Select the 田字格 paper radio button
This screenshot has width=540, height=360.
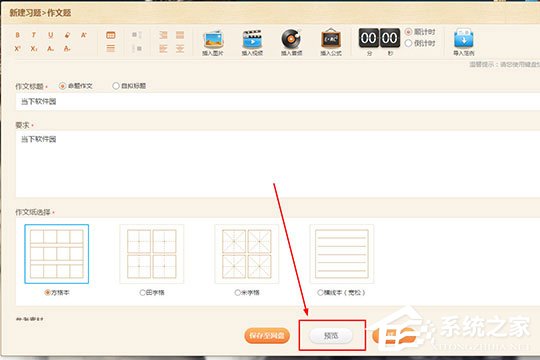(x=143, y=292)
